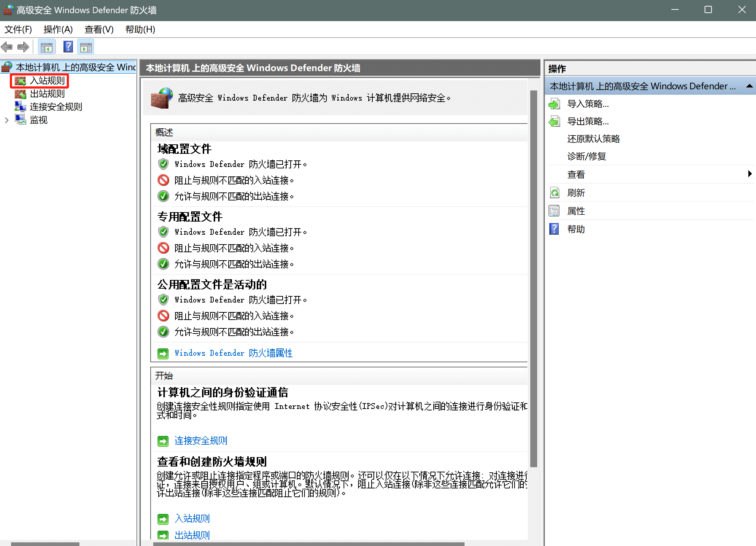Click the Back arrow toolbar icon

tap(7, 47)
